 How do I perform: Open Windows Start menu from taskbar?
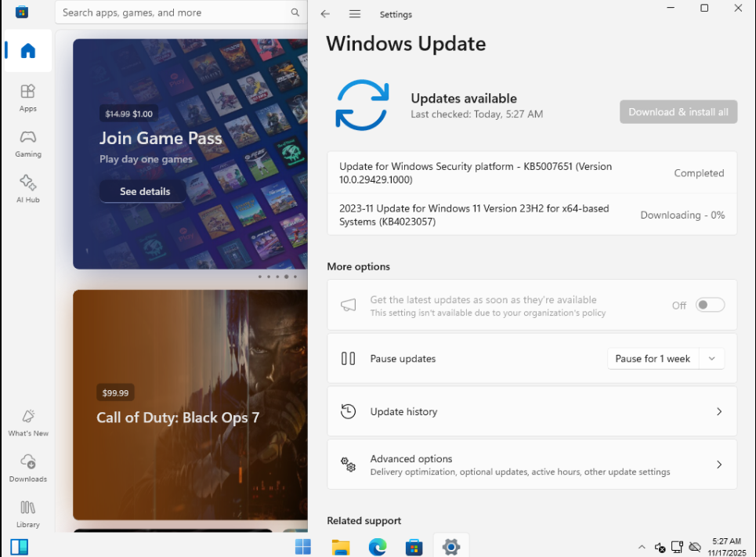pyautogui.click(x=302, y=547)
